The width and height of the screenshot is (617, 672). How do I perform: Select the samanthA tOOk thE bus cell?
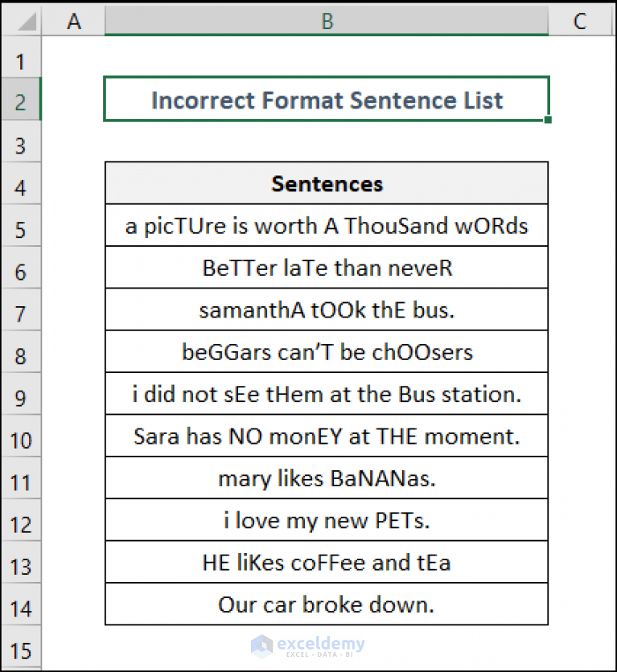(x=327, y=309)
